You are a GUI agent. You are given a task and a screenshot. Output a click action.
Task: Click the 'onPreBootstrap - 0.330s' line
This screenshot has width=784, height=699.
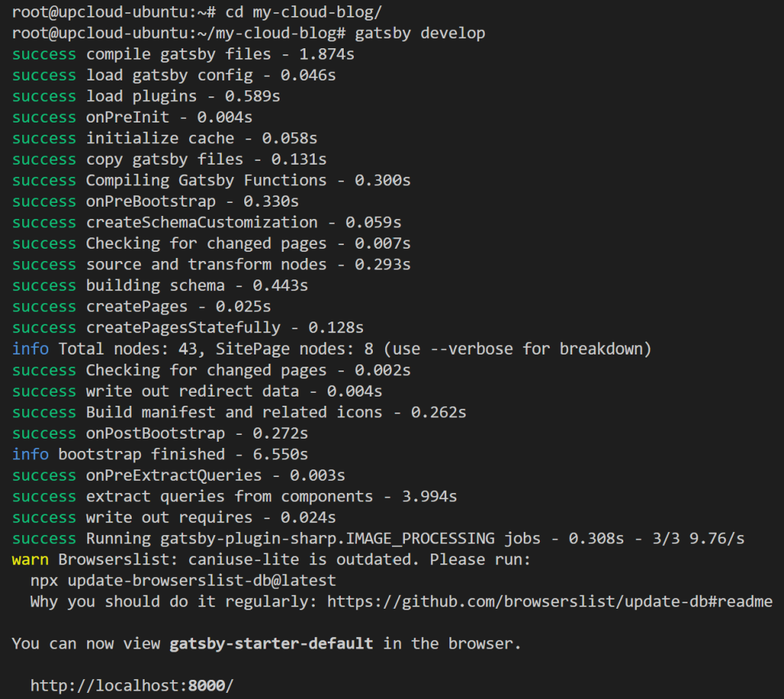155,201
